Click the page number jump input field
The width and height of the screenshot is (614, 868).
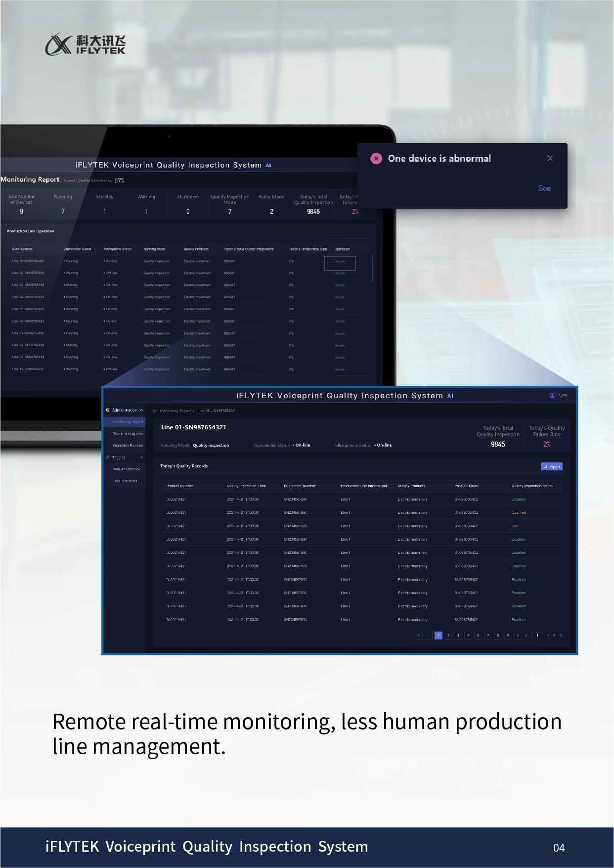[537, 636]
